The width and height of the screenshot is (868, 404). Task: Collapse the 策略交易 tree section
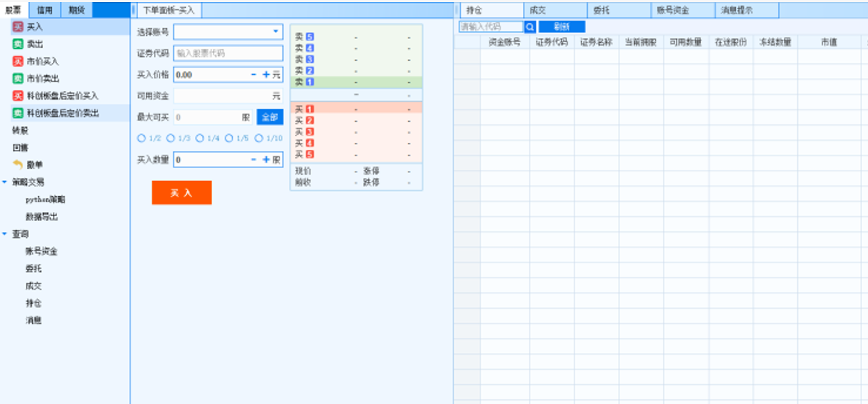pyautogui.click(x=5, y=182)
